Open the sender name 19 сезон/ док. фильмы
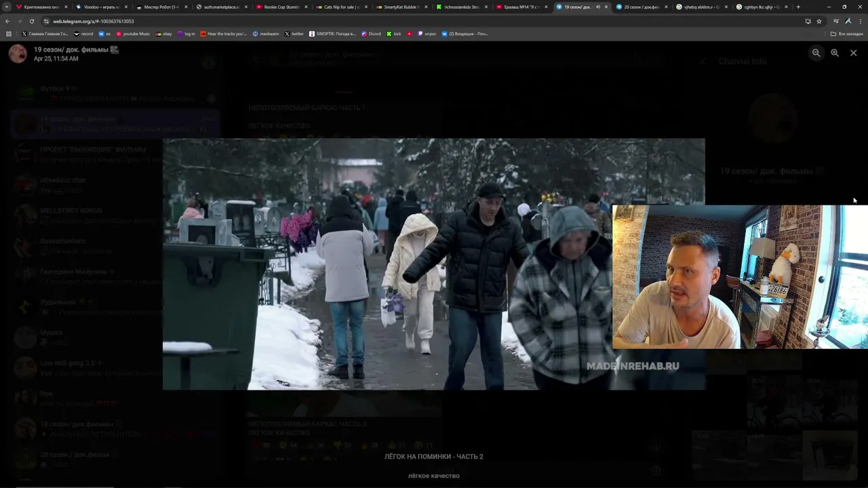 point(77,49)
